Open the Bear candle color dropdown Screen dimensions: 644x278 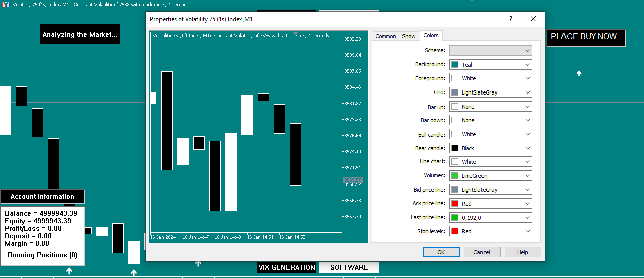coord(491,148)
